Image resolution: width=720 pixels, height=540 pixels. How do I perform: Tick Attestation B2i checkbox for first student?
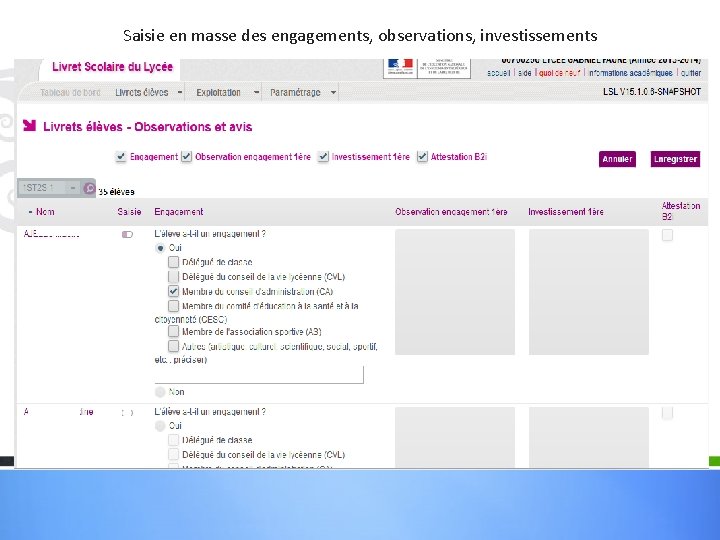tap(667, 235)
